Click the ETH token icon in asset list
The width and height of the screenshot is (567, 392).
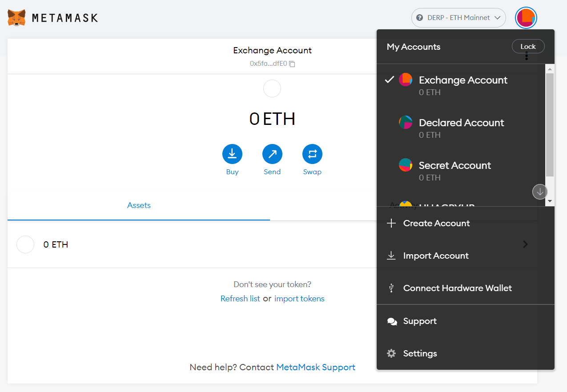tap(25, 244)
